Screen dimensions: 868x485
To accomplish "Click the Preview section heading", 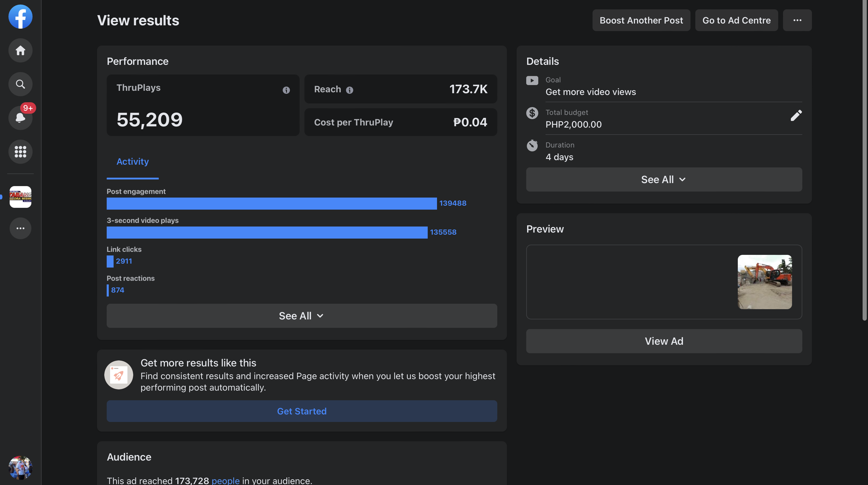I will click(x=545, y=229).
